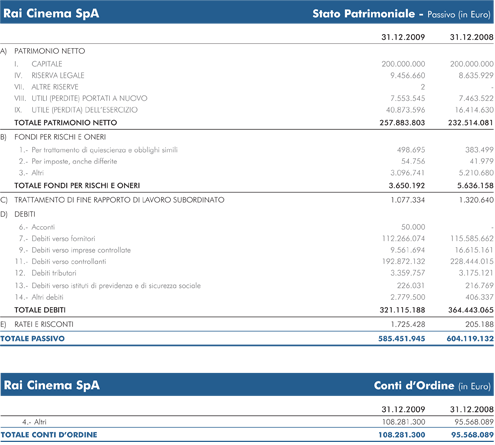Click the 'ALTRE RISERVE' row label
Viewport: 495px width, 445px height.
[55, 87]
